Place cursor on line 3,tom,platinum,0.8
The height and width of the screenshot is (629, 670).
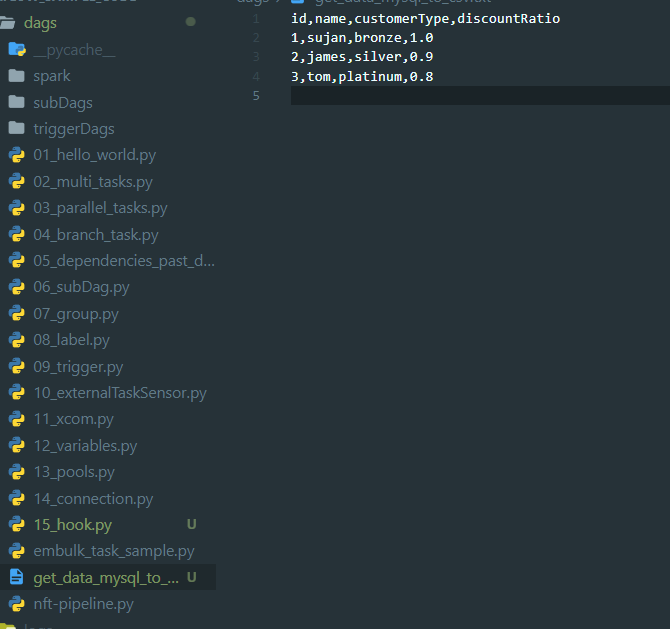click(x=362, y=76)
